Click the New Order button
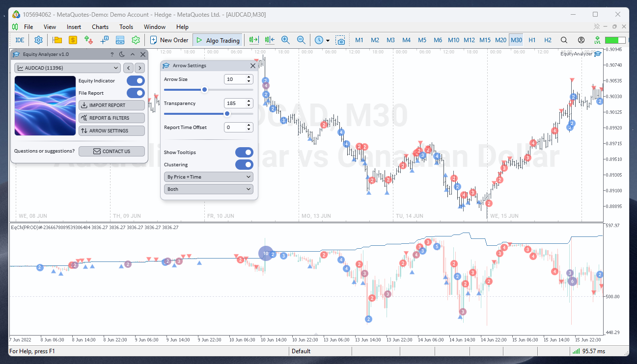Image resolution: width=637 pixels, height=364 pixels. 169,40
